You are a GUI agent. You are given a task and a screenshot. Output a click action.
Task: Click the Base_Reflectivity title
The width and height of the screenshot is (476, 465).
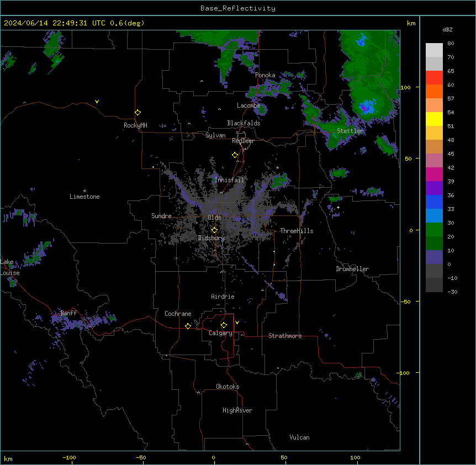(x=238, y=8)
